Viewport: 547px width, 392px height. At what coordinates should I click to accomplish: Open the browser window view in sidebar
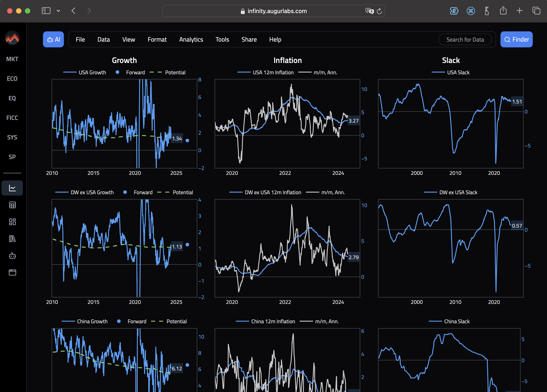[12, 273]
